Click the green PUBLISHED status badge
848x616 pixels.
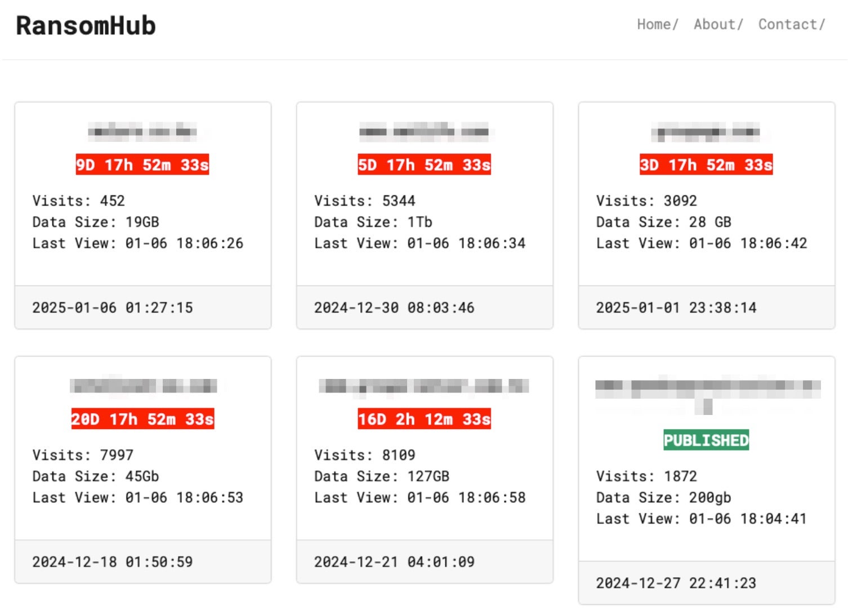click(706, 440)
